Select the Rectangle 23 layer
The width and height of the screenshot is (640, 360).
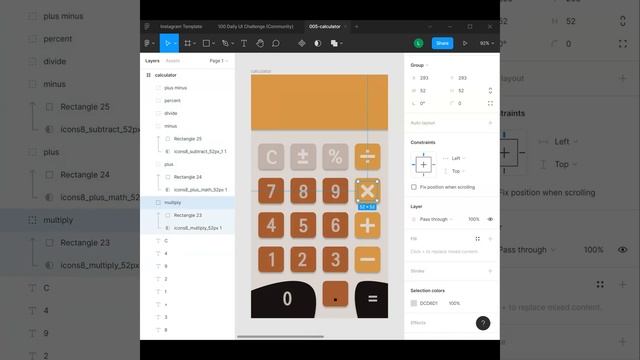(x=187, y=215)
